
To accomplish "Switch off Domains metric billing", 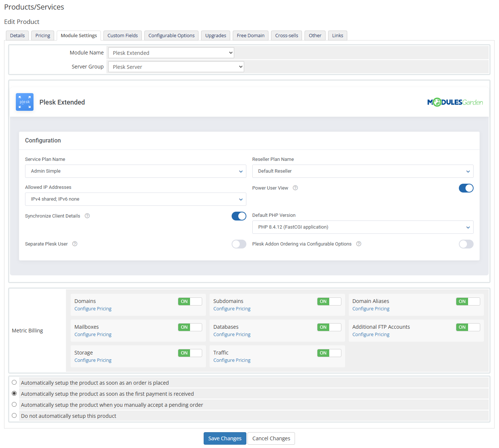I will 190,301.
